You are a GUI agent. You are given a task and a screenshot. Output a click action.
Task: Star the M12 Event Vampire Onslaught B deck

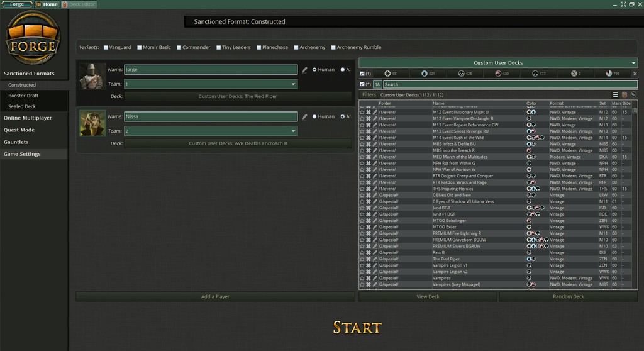click(362, 118)
